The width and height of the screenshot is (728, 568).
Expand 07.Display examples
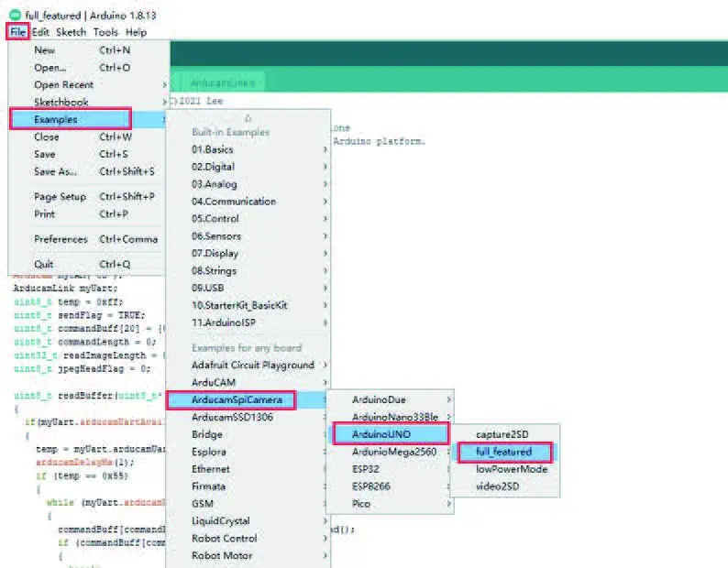[x=248, y=254]
